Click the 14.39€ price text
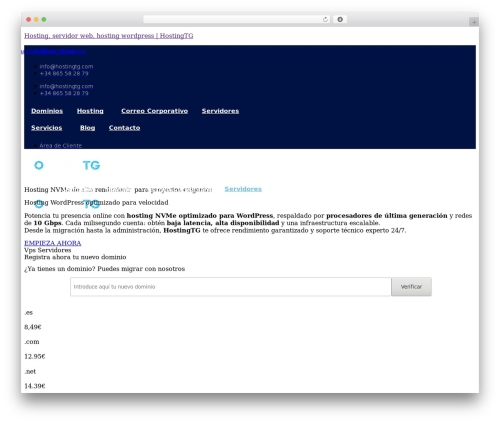Screen dimensions: 500x423 (35, 386)
